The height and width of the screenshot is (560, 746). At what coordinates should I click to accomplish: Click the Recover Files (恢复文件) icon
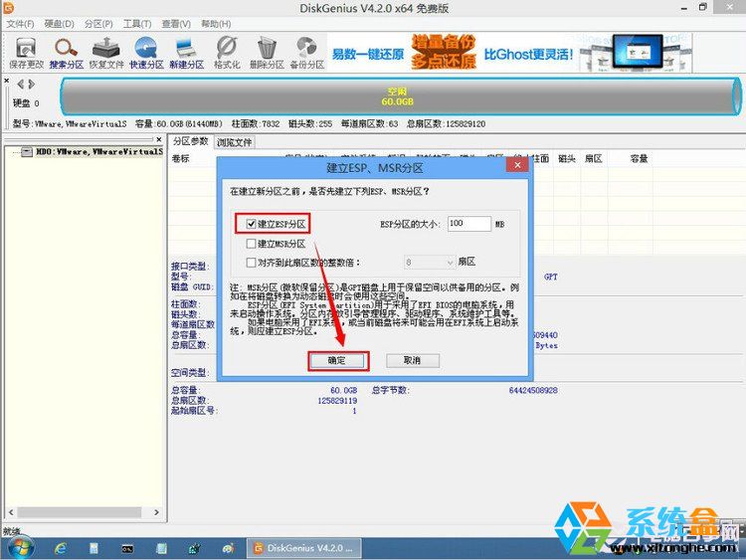coord(106,53)
